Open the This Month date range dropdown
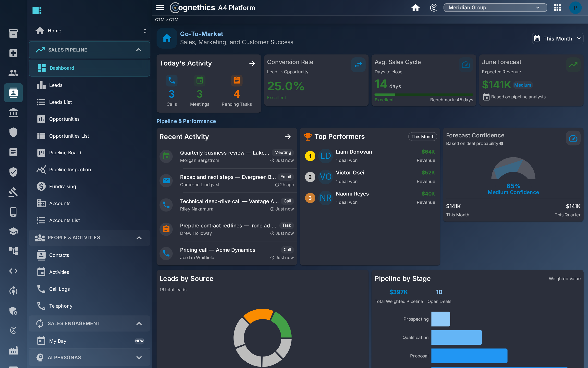The height and width of the screenshot is (368, 588). click(557, 39)
